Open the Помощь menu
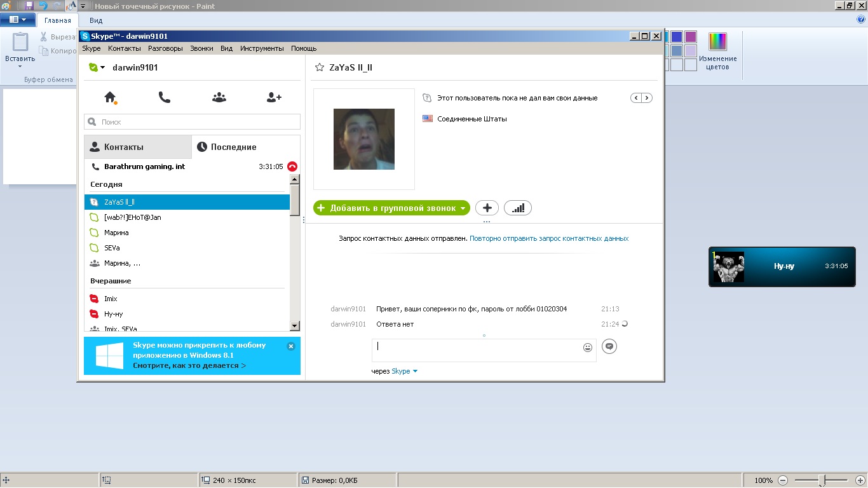 click(x=304, y=48)
